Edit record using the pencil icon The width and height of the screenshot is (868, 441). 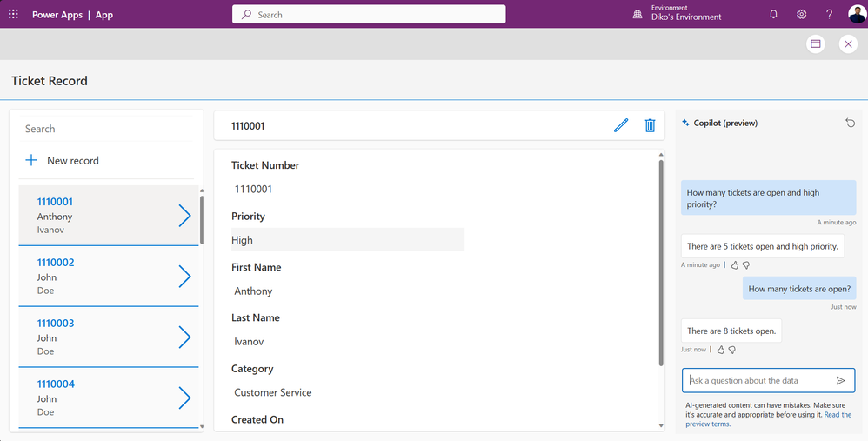pyautogui.click(x=620, y=125)
